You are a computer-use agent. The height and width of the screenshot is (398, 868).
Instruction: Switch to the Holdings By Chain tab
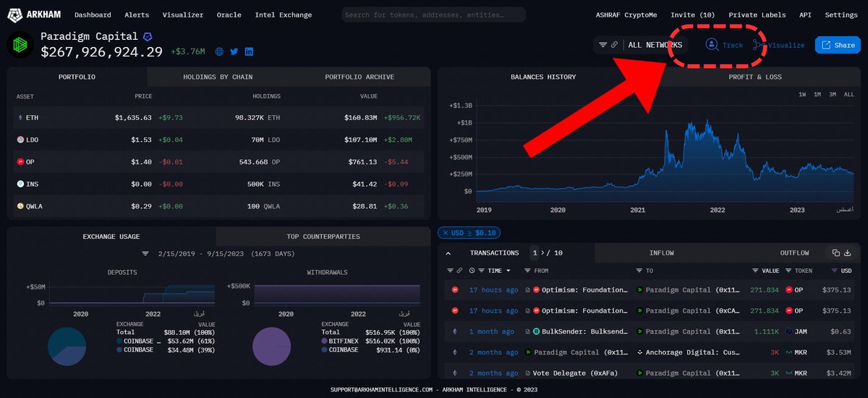tap(218, 77)
